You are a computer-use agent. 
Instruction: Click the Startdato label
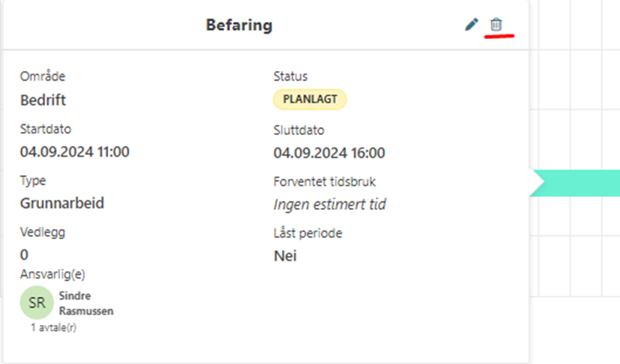point(46,129)
